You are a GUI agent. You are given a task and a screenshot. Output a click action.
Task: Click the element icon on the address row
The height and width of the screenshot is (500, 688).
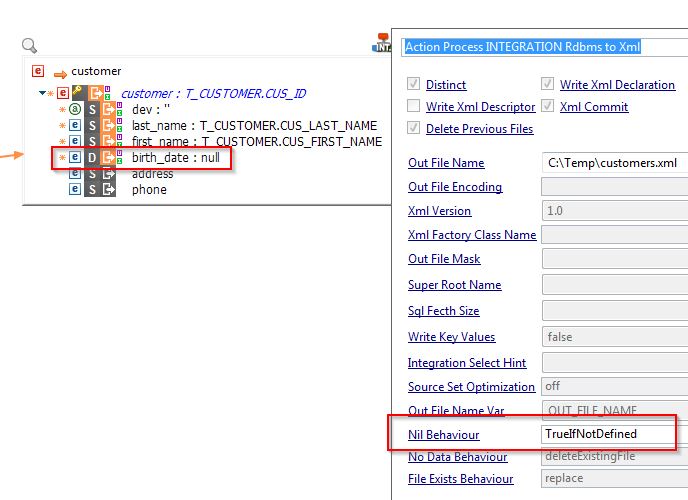click(75, 174)
